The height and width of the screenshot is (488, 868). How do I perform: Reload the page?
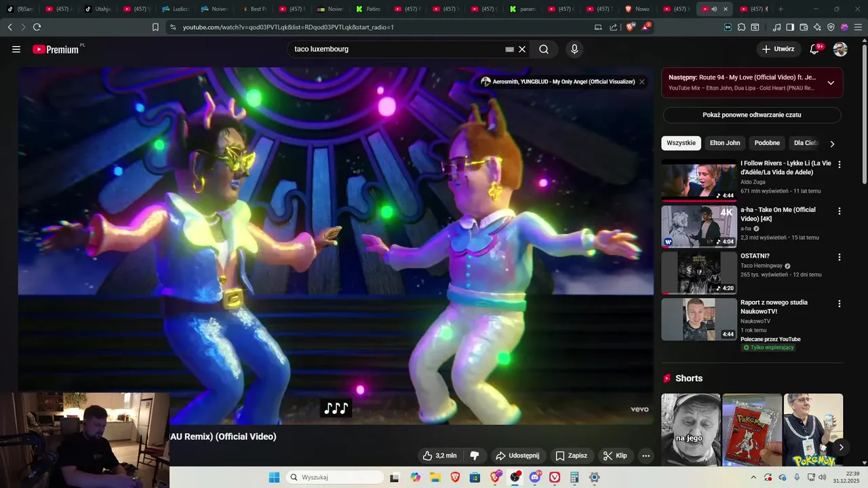pyautogui.click(x=37, y=27)
